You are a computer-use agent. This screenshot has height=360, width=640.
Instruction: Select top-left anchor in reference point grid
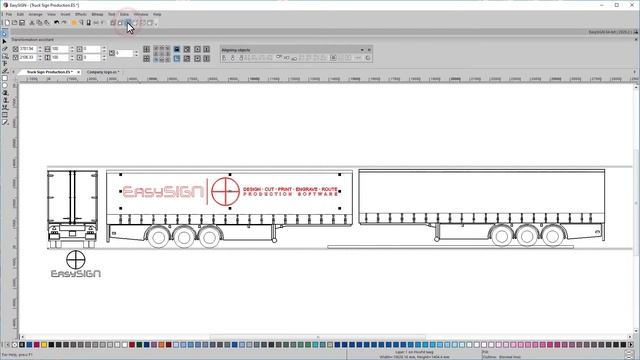pyautogui.click(x=156, y=49)
